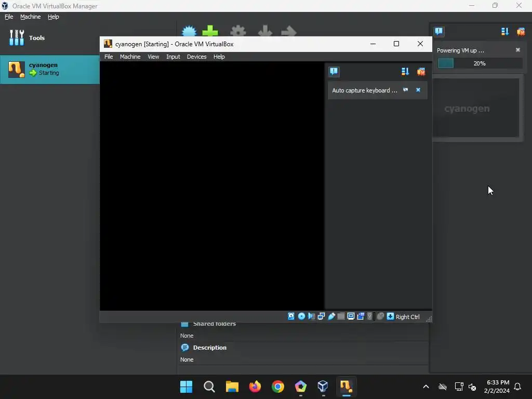Show hidden system tray icons
532x399 pixels.
coord(426,387)
